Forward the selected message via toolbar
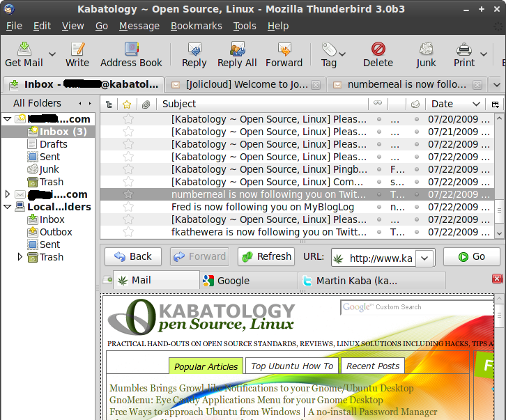Image resolution: width=506 pixels, height=420 pixels. [x=284, y=49]
